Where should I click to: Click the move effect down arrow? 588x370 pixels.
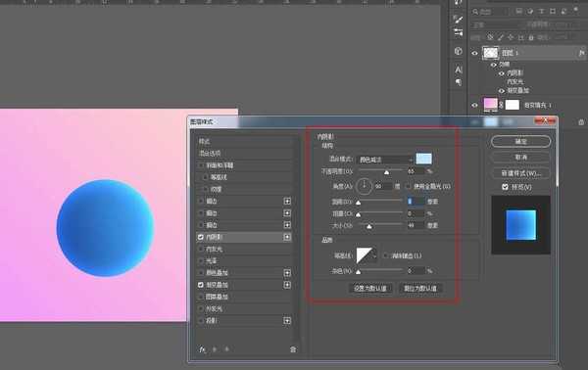[x=227, y=349]
